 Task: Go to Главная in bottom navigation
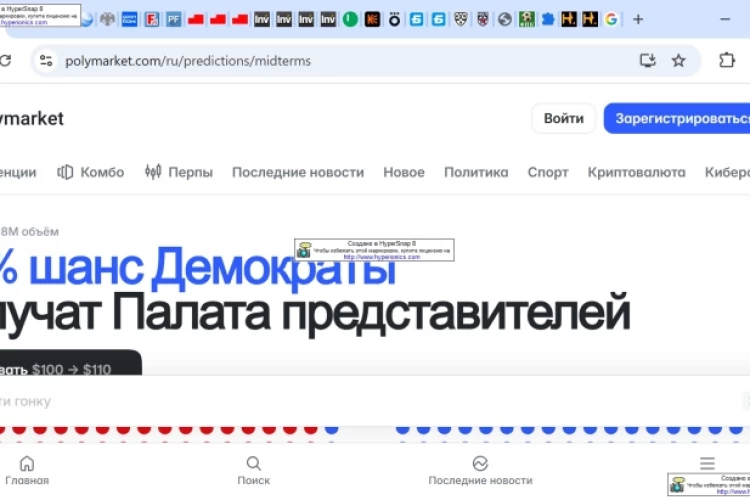tap(27, 471)
